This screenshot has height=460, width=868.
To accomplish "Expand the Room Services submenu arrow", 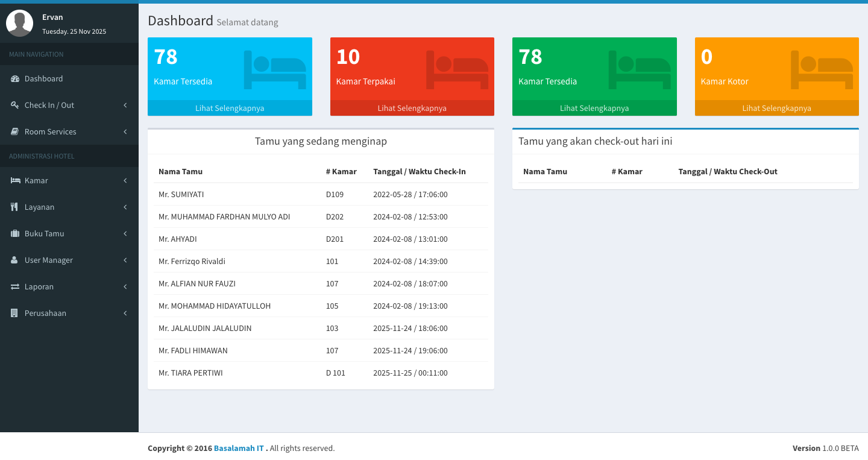I will coord(125,132).
